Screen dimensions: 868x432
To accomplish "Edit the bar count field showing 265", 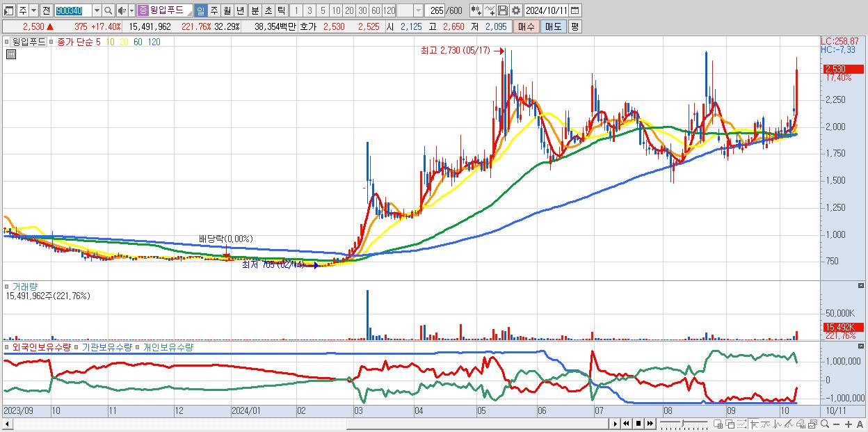I will (x=435, y=10).
